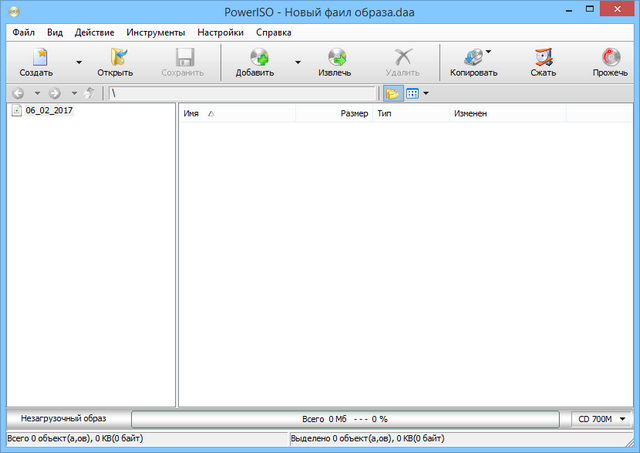Screen dimensions: 640x453
Task: Open the Справка menu
Action: point(273,32)
